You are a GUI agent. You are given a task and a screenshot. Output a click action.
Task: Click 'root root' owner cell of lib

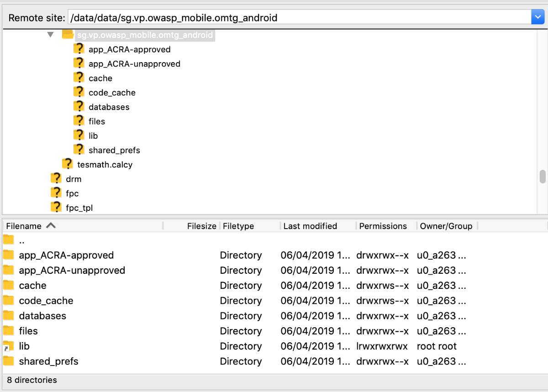pyautogui.click(x=437, y=346)
